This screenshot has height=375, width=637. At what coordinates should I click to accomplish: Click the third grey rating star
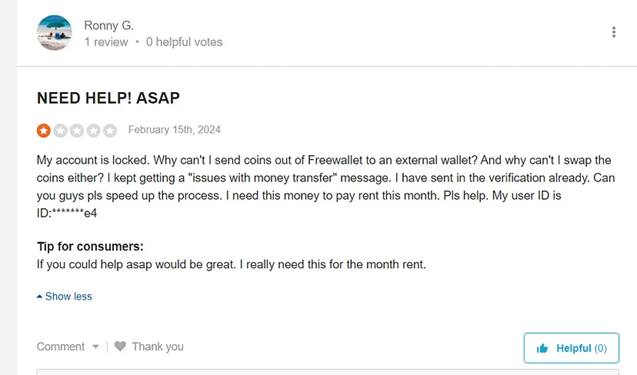[77, 130]
